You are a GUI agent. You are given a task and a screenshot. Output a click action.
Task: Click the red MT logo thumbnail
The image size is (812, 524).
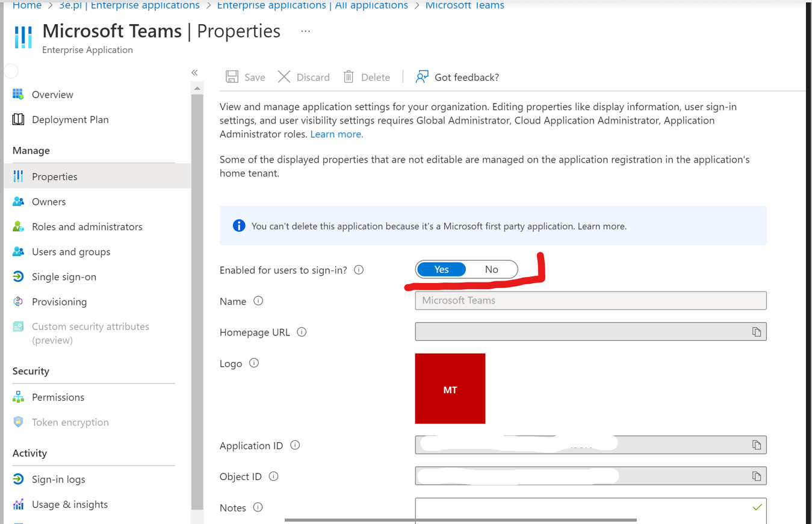pyautogui.click(x=450, y=388)
